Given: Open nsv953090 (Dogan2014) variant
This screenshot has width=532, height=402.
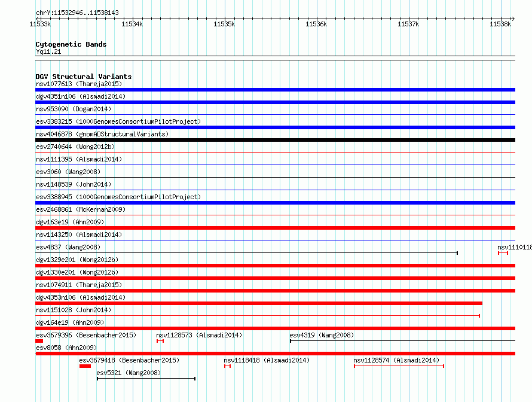Looking at the screenshot, I should click(74, 109).
